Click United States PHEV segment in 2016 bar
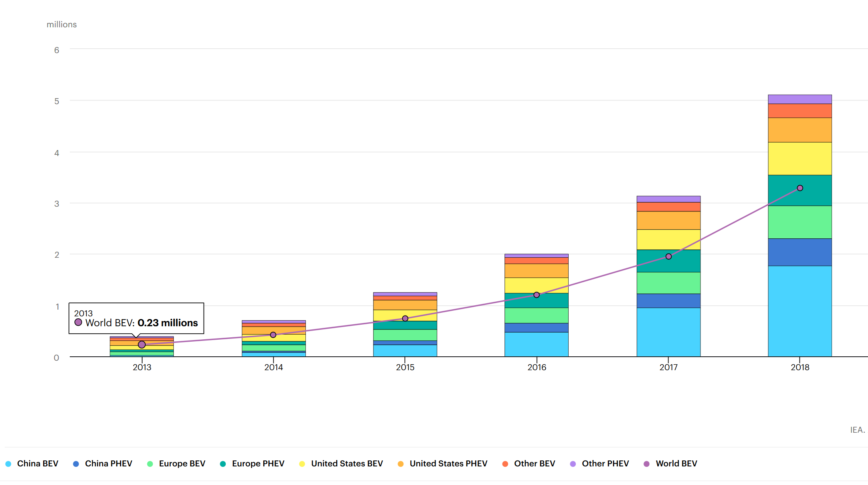The image size is (868, 485). pos(537,271)
